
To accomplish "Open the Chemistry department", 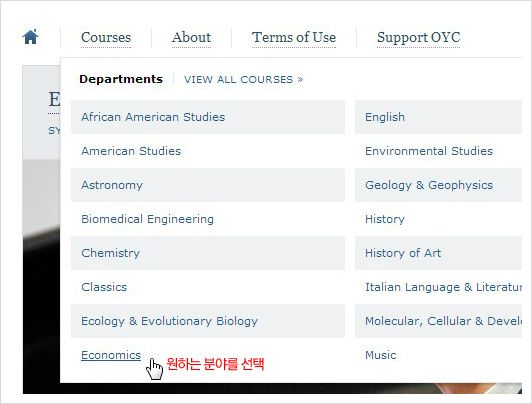I will pos(208,253).
